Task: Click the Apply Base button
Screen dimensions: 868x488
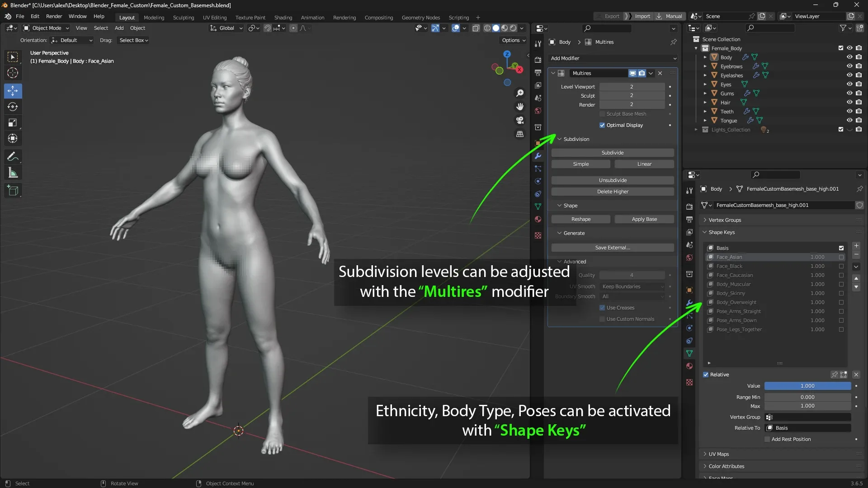Action: point(644,219)
